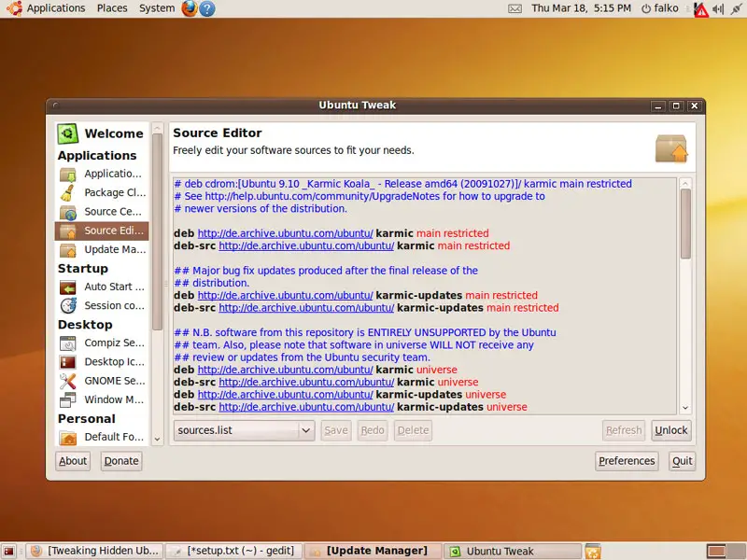Click the rightmost top-panel tray icon
747x560 pixels.
click(x=737, y=8)
